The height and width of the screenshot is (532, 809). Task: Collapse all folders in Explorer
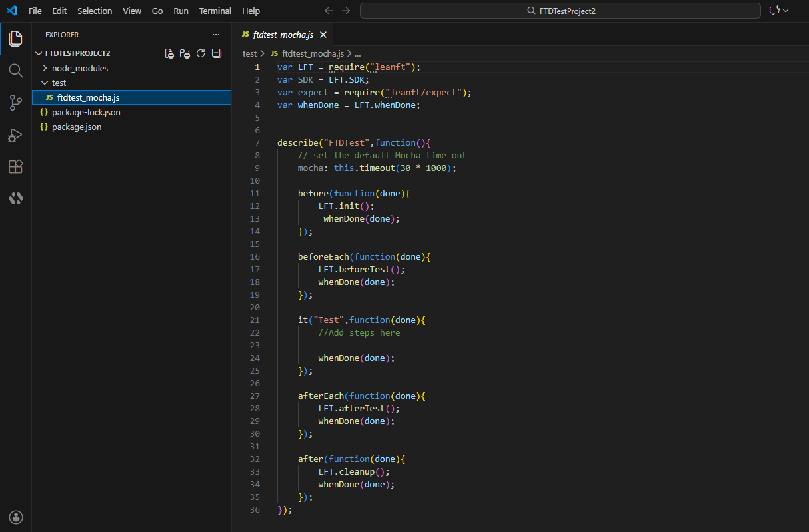[x=216, y=53]
